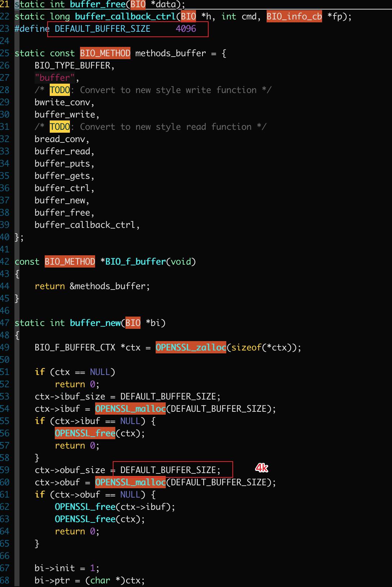Image resolution: width=392 pixels, height=587 pixels.
Task: Click 'NULL' on line 51
Action: 100,372
